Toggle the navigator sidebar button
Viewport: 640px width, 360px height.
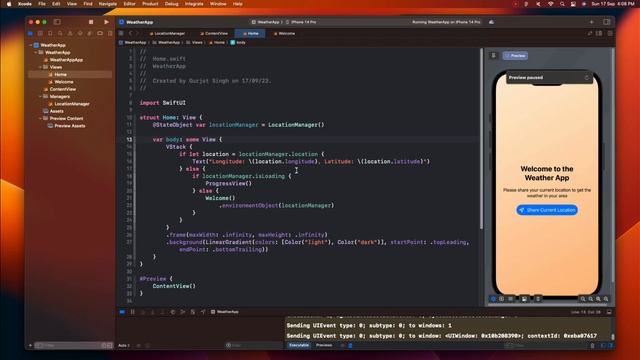[57, 22]
